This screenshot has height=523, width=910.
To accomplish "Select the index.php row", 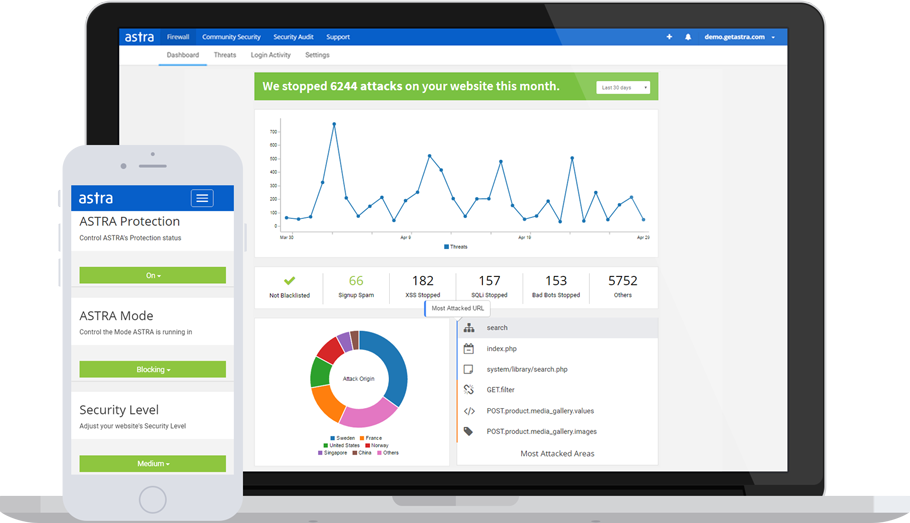I will tap(558, 349).
